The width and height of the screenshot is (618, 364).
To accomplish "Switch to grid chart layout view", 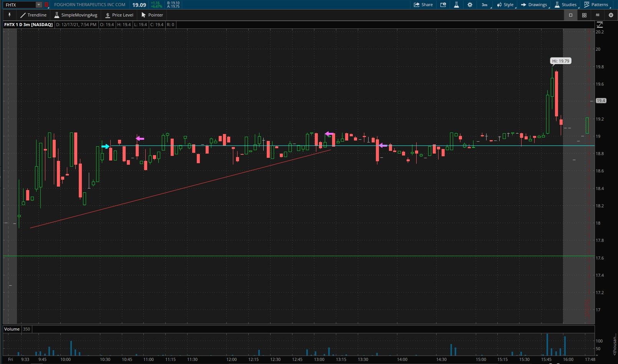I will [584, 15].
